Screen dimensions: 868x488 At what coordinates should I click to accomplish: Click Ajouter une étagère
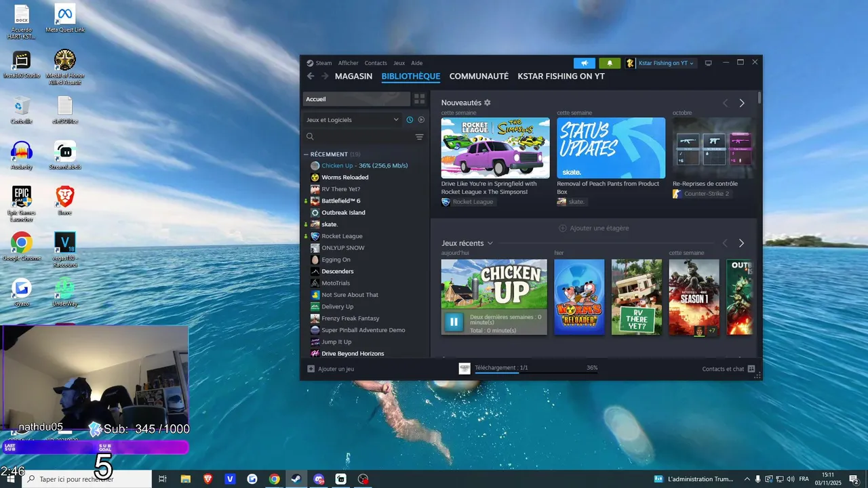pos(593,228)
